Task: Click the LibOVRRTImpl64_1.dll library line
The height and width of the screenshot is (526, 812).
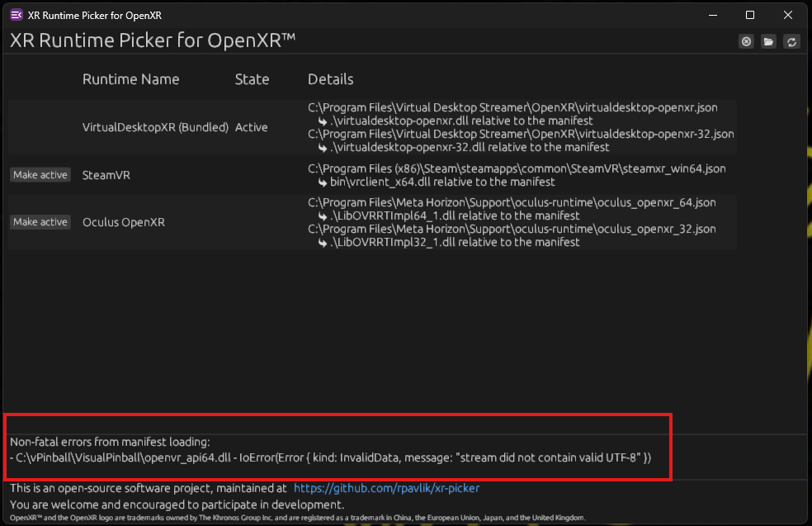Action: (449, 216)
